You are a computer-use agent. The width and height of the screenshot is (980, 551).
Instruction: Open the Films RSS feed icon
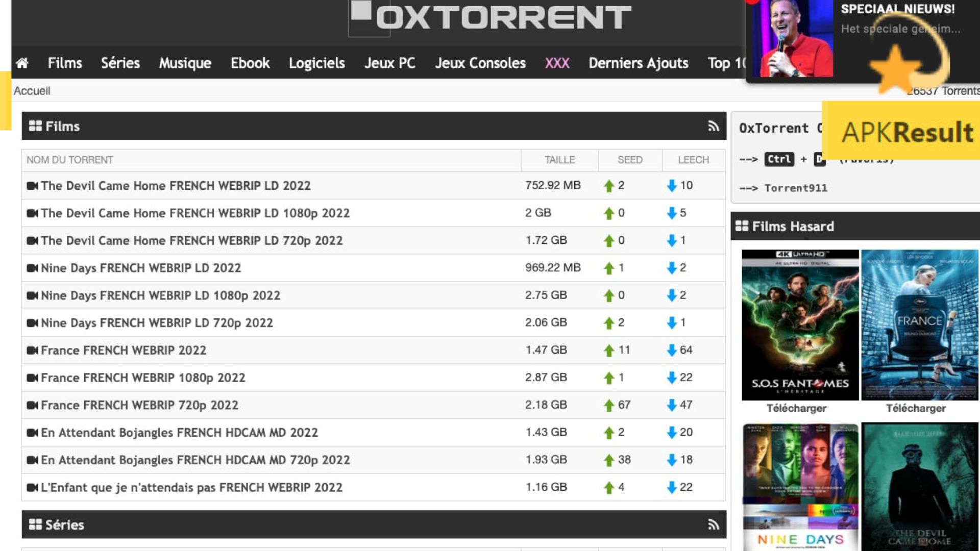point(713,126)
